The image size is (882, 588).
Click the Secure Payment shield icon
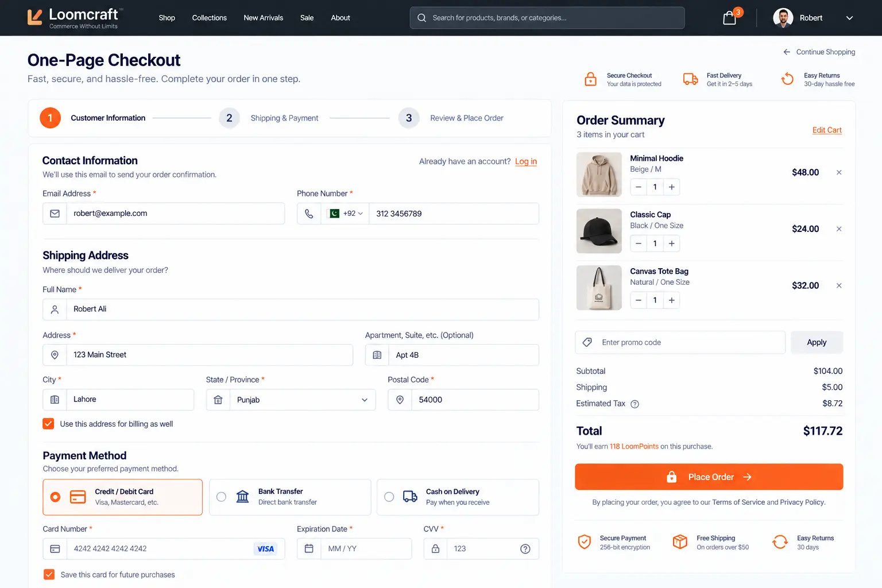click(585, 541)
